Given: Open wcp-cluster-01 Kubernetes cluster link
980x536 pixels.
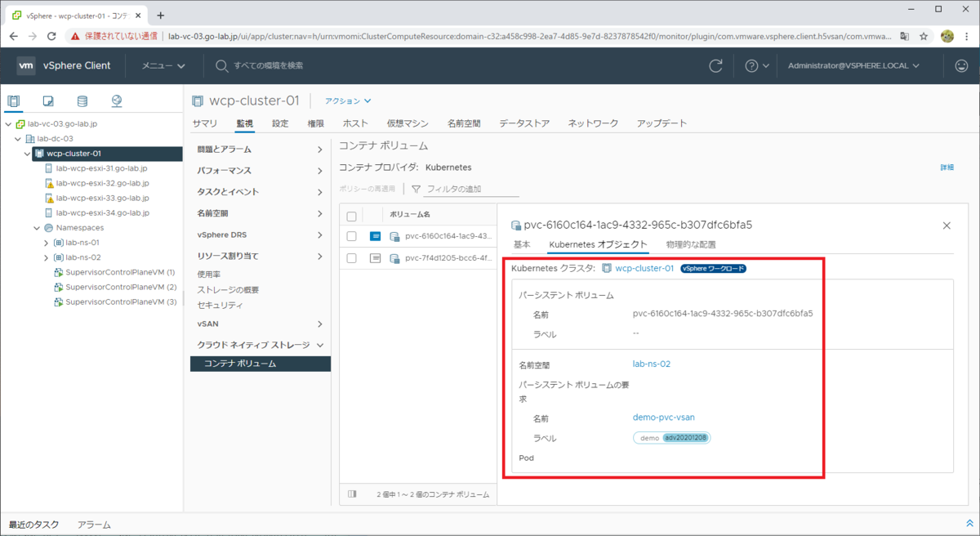Looking at the screenshot, I should point(644,268).
